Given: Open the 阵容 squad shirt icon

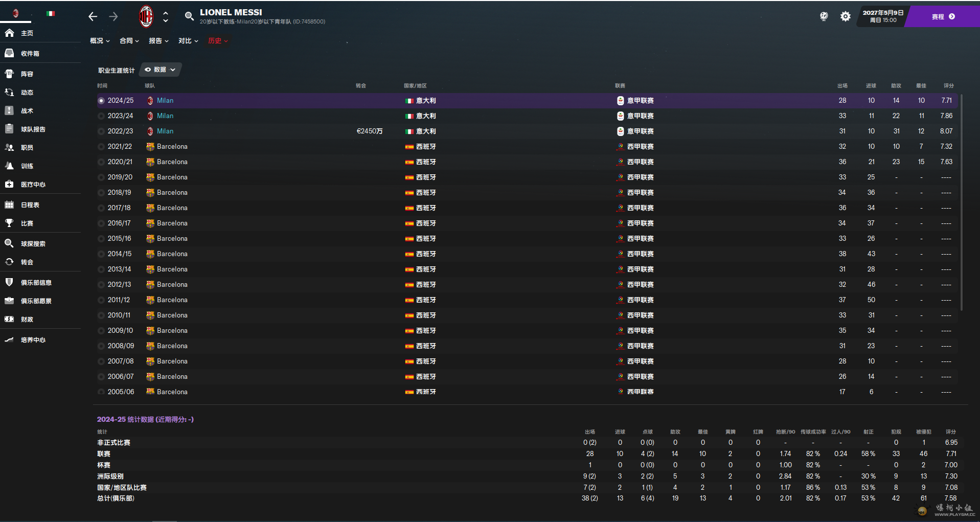Looking at the screenshot, I should click(9, 74).
